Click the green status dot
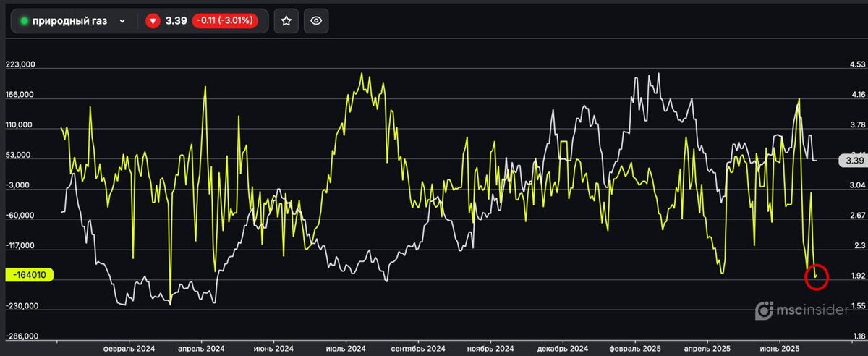The width and height of the screenshot is (868, 356). point(24,22)
